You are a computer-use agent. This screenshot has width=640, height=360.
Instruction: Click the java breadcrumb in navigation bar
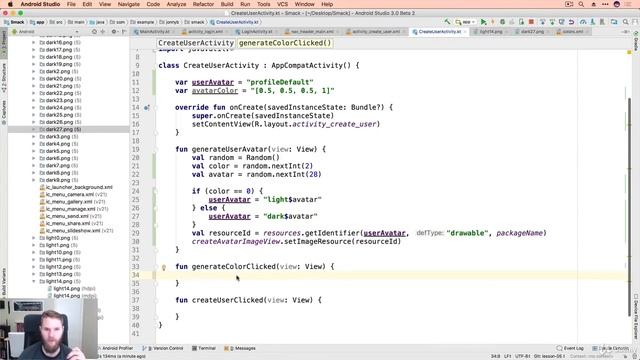coord(98,22)
